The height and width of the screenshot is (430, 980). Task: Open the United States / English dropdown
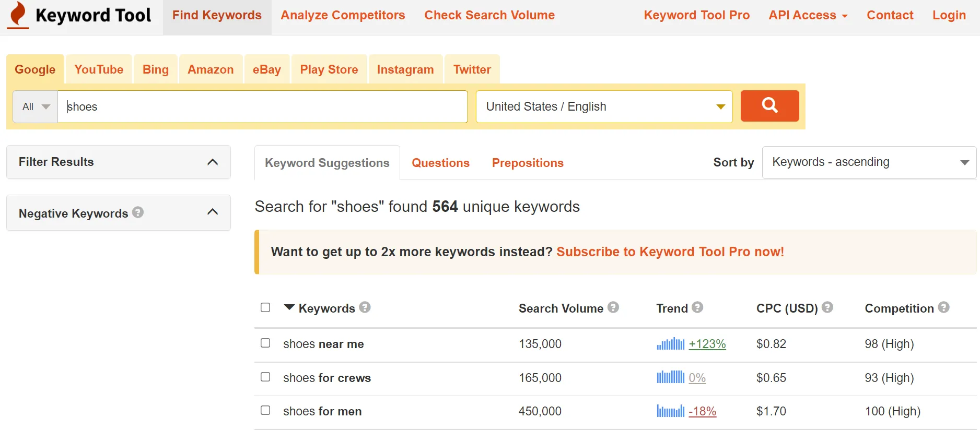[x=604, y=106]
